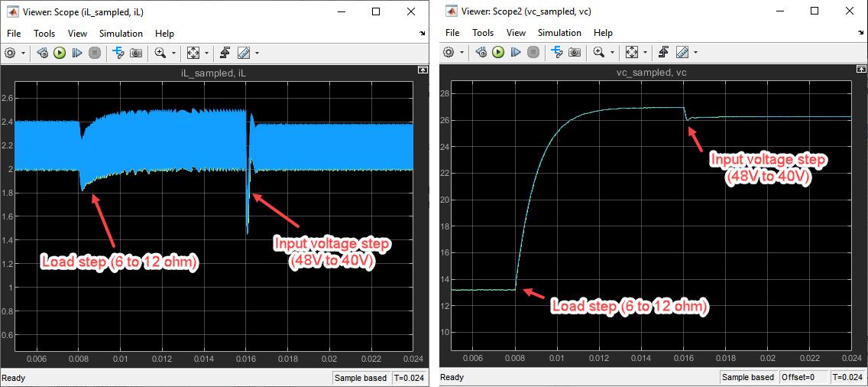This screenshot has height=387, width=868.
Task: Open Help menu in Scope2 window
Action: (603, 33)
